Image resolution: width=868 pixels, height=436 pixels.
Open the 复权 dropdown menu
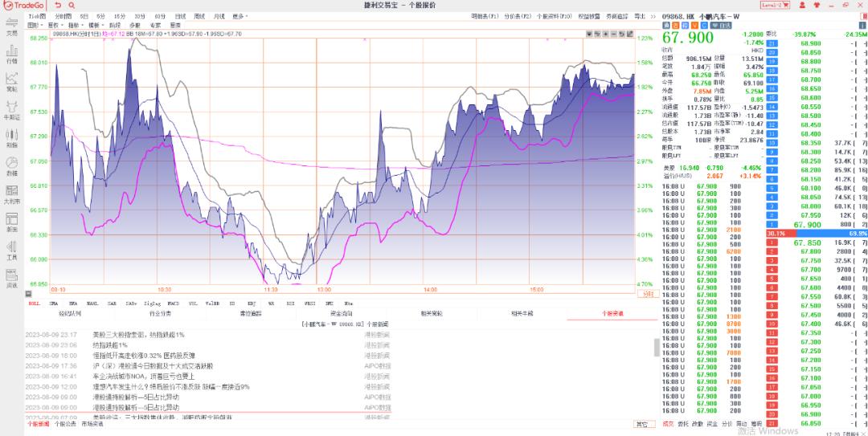[x=55, y=25]
